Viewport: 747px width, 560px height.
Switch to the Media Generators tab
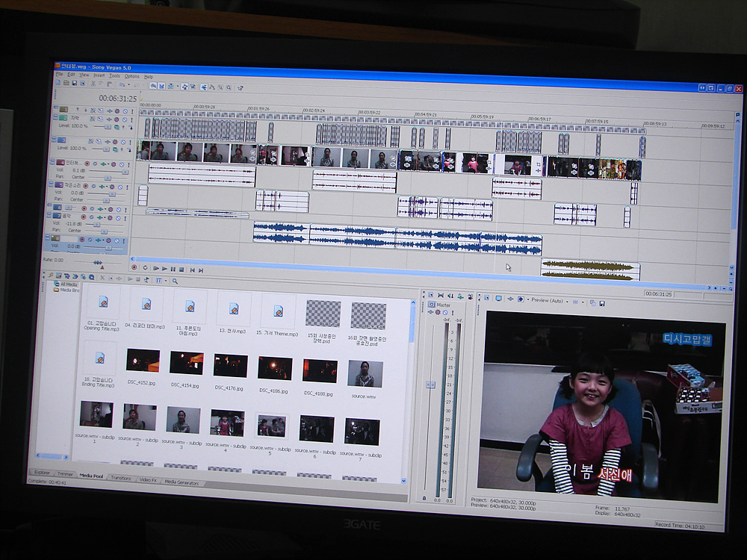click(182, 482)
